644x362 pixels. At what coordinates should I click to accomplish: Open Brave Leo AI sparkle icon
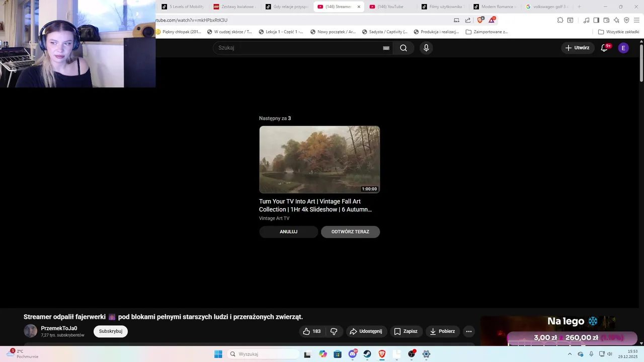616,20
